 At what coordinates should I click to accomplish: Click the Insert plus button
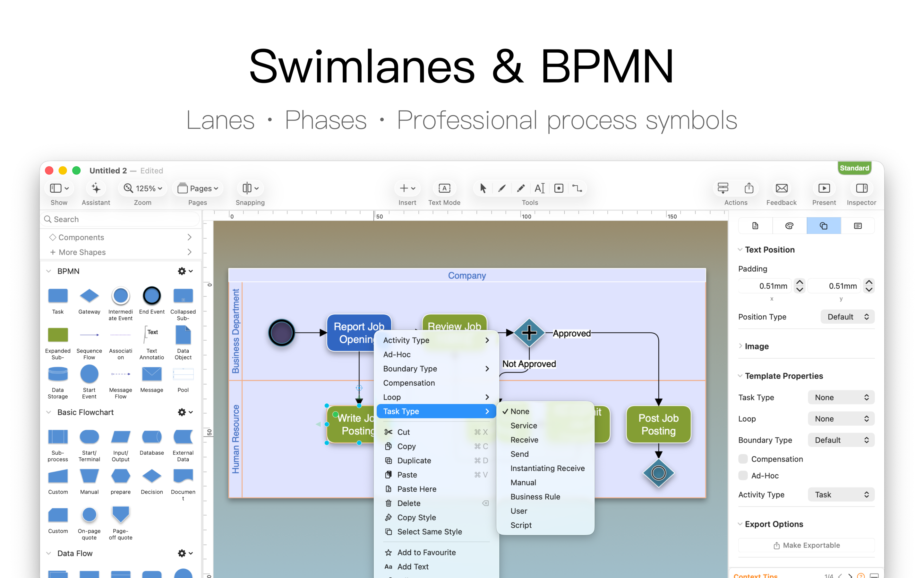click(x=407, y=188)
